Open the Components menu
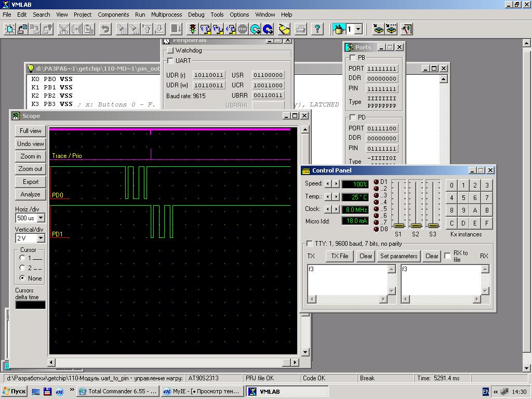 coord(113,15)
